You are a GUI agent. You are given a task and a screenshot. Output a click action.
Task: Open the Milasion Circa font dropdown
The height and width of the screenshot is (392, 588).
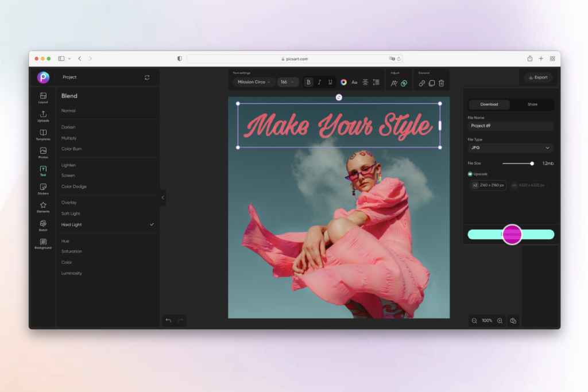coord(253,83)
